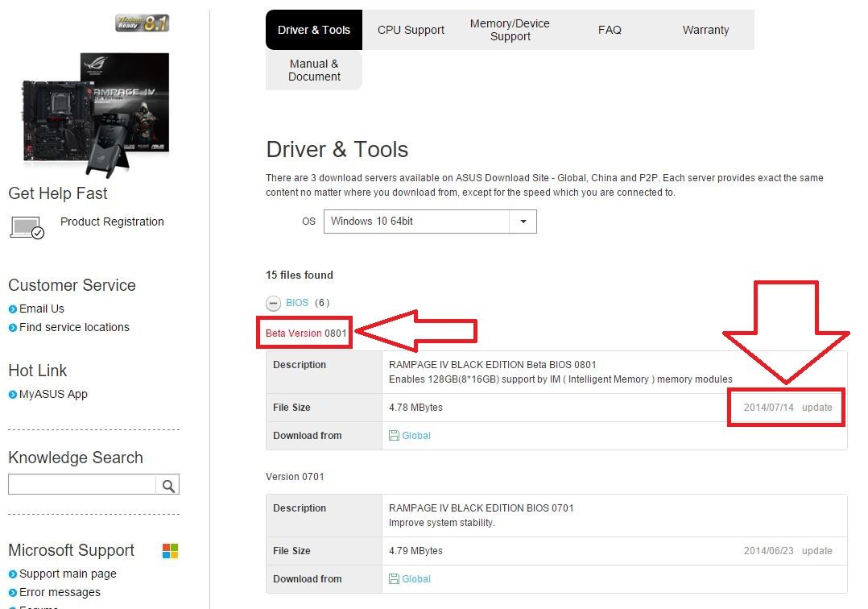Click the Customer Service heading
The height and width of the screenshot is (609, 868).
(x=72, y=285)
